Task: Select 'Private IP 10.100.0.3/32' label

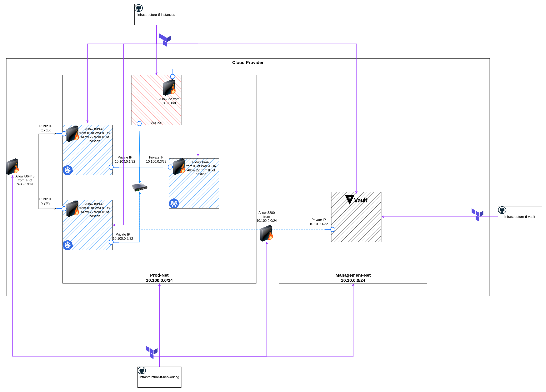Action: point(156,159)
